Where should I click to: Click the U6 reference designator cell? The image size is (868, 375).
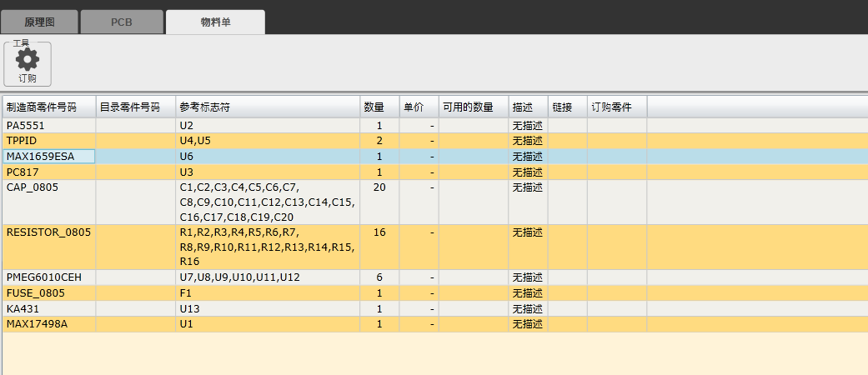(x=268, y=157)
